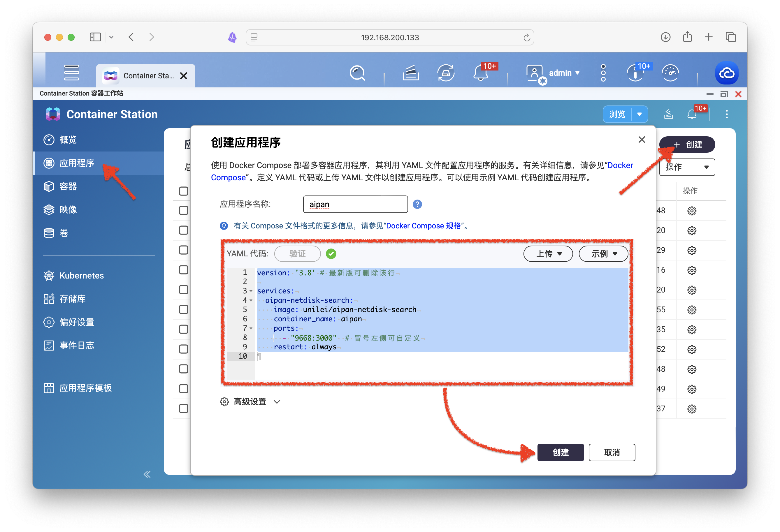The width and height of the screenshot is (780, 532).
Task: Open the admin account dropdown
Action: [x=564, y=73]
